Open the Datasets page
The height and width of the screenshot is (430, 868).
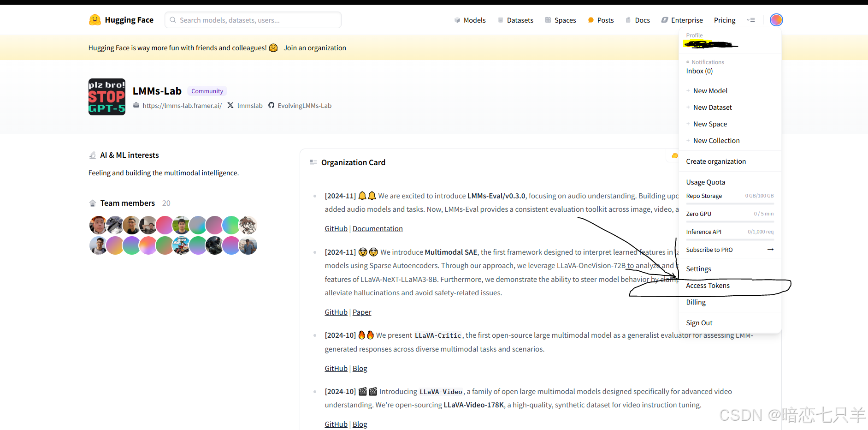515,20
